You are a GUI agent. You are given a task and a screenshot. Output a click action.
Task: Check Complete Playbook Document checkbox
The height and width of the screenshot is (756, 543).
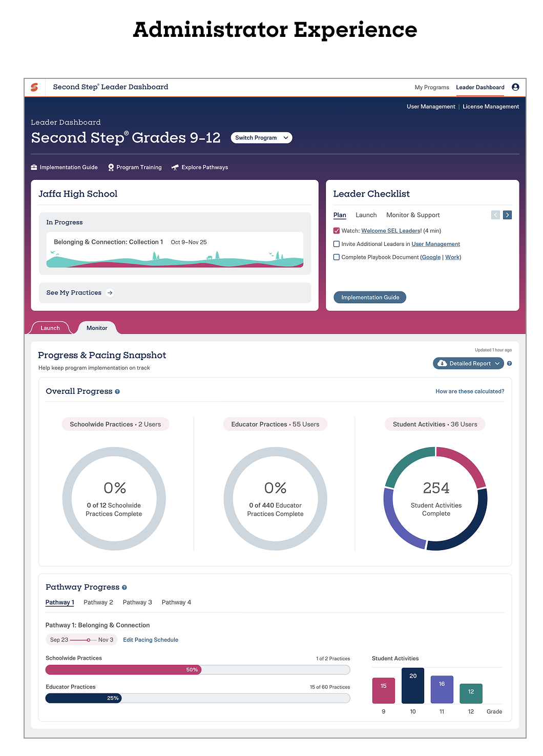pos(337,258)
